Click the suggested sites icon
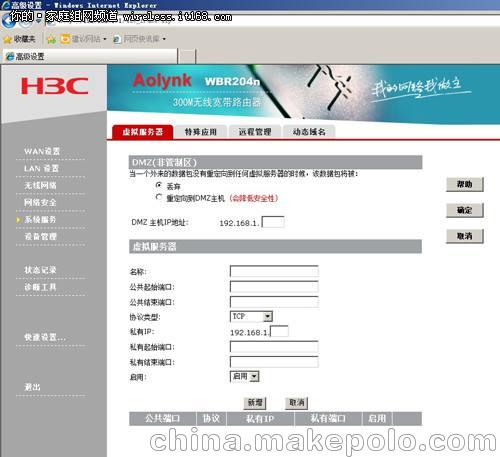Screen dimensions: 500x457 65,39
